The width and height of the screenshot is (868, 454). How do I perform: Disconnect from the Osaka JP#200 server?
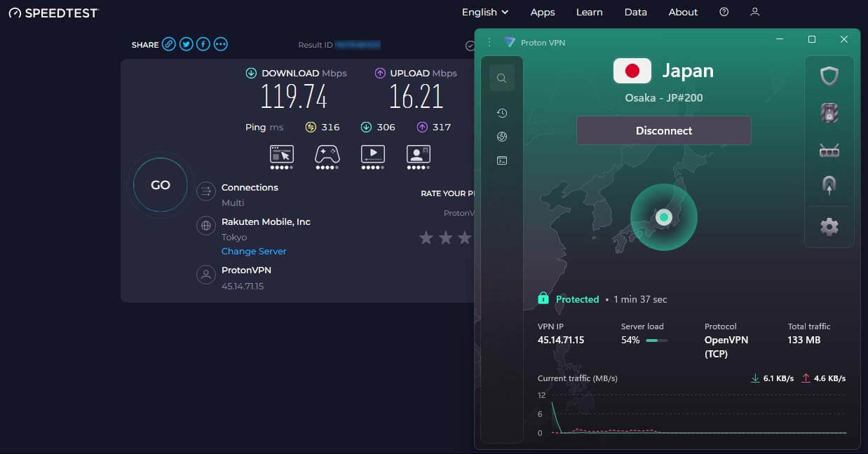663,130
